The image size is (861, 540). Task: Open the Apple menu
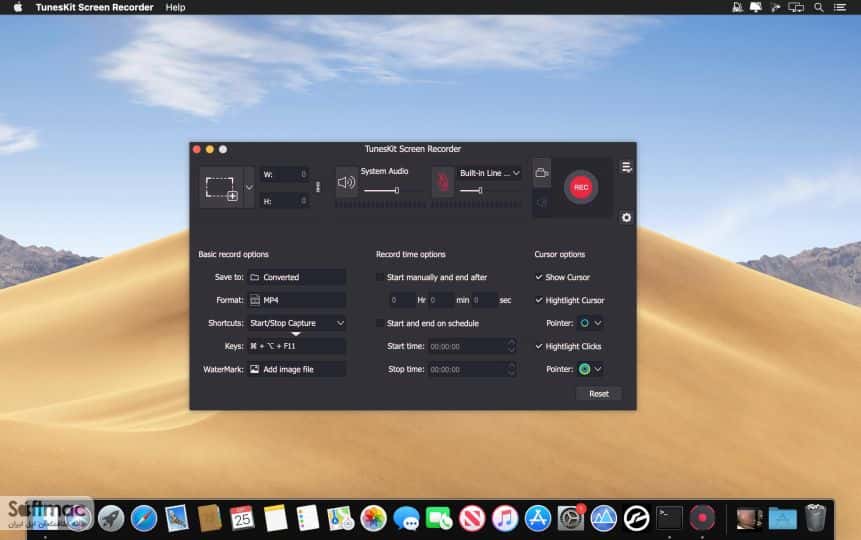coord(18,7)
